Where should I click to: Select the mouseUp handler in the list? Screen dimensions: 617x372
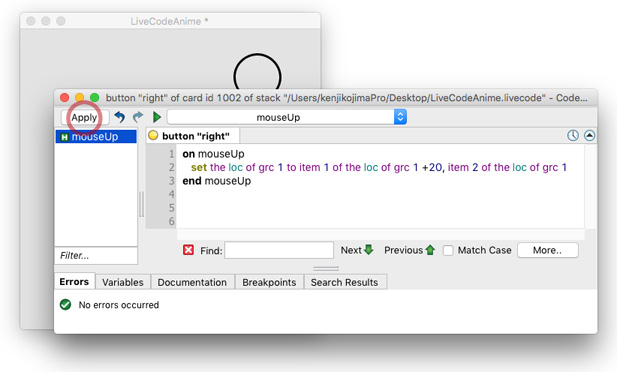click(96, 137)
